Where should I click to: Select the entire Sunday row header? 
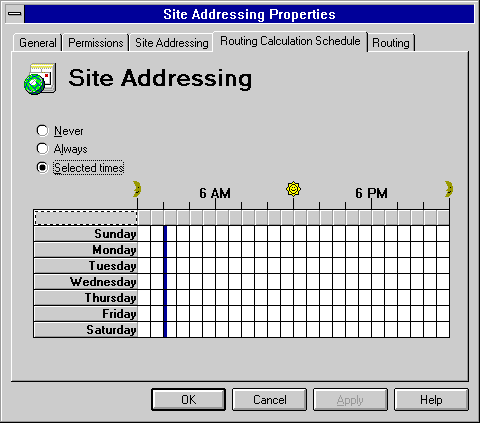pos(86,234)
